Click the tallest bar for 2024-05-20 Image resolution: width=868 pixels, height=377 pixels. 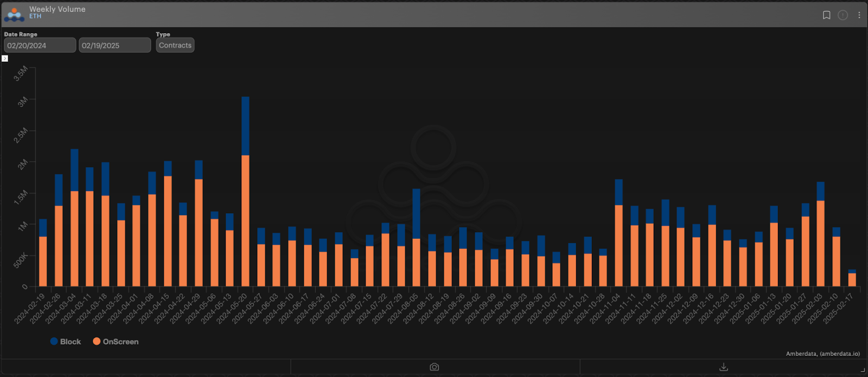pyautogui.click(x=245, y=217)
